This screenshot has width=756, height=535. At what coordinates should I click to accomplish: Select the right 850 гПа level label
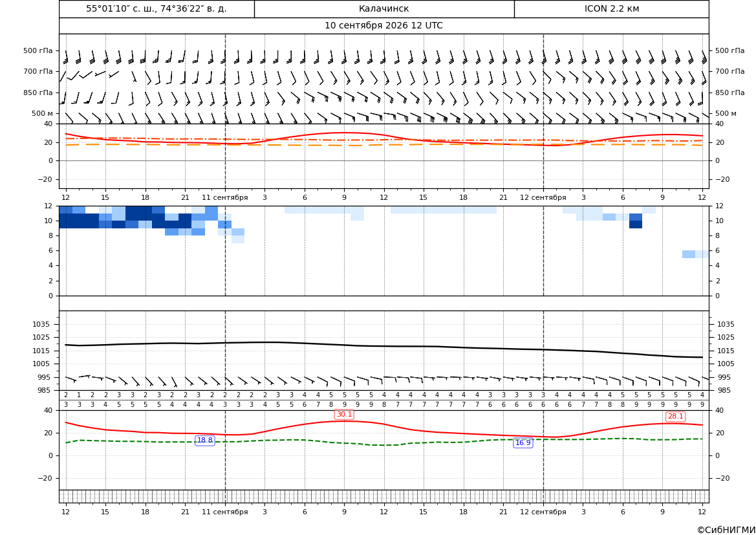[729, 93]
